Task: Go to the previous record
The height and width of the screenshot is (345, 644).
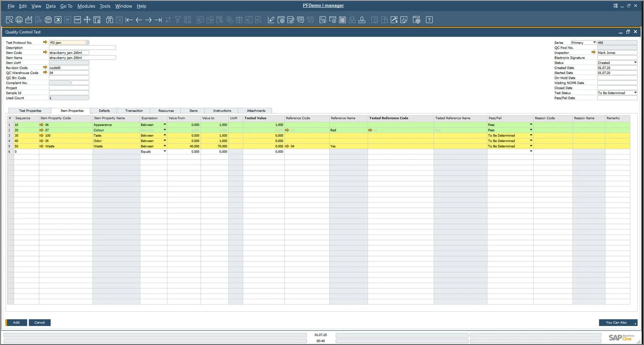Action: coord(139,20)
